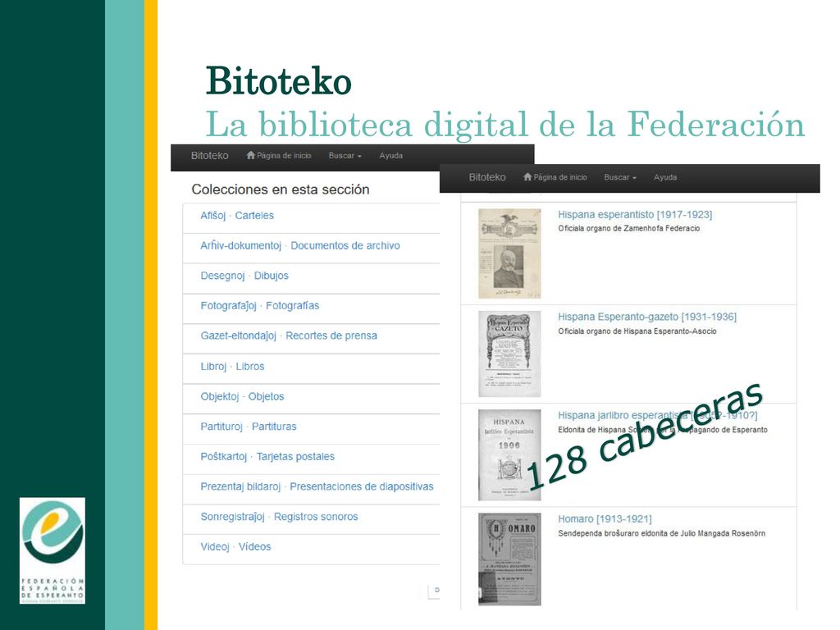Click Hispana jarlibro 1908 cover thumbnail
Viewport: 840px width, 630px height.
[x=509, y=454]
